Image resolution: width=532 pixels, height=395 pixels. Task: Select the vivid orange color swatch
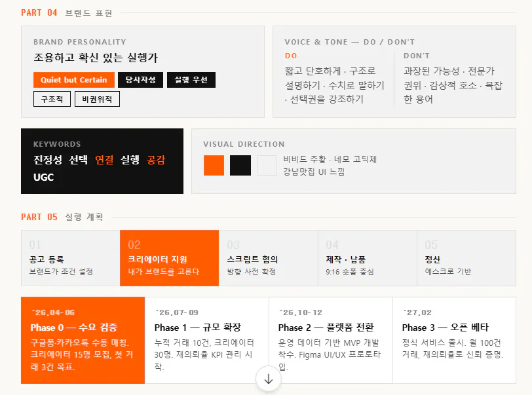click(x=214, y=165)
